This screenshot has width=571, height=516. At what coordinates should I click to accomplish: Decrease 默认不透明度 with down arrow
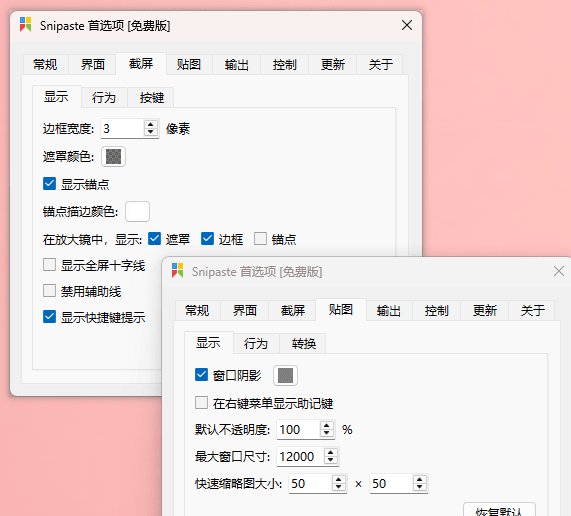[x=327, y=433]
